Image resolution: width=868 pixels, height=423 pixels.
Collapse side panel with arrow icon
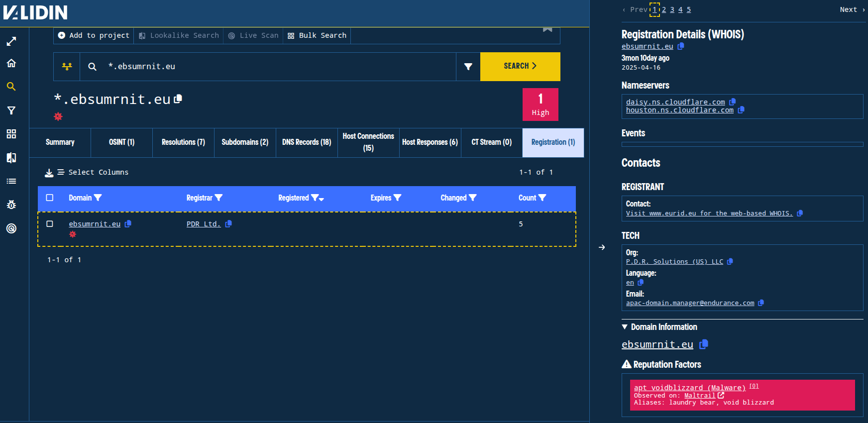click(602, 247)
